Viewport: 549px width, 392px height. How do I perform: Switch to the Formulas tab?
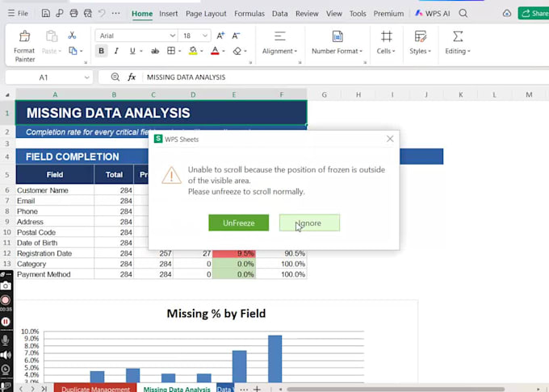coord(249,14)
